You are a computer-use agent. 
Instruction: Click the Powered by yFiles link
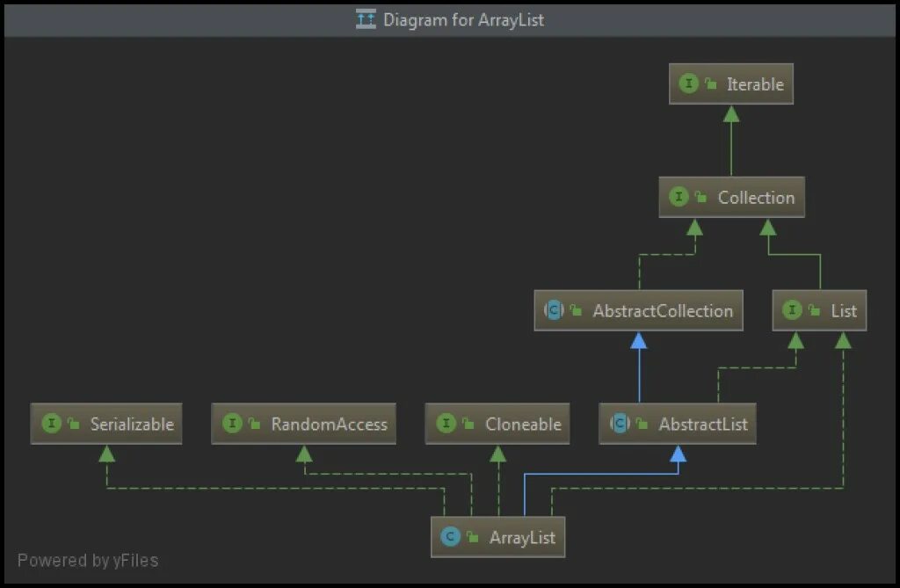point(90,561)
